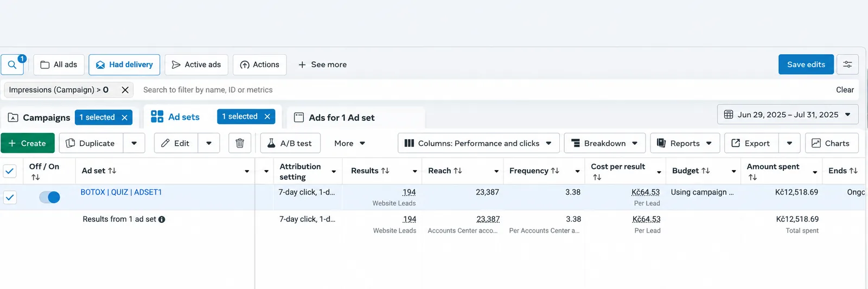Sort by Off / On column
This screenshot has height=289, width=868.
click(x=36, y=177)
